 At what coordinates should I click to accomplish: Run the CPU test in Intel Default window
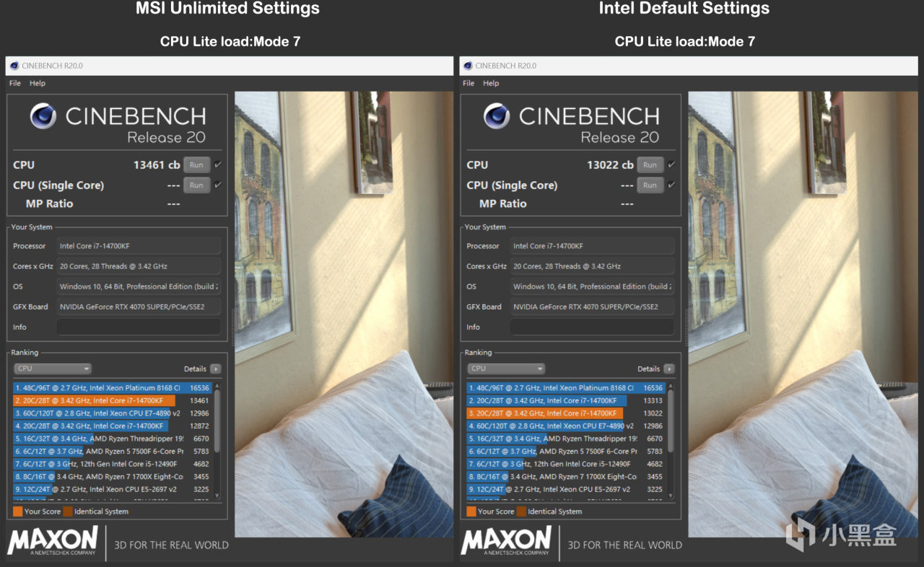[x=650, y=164]
